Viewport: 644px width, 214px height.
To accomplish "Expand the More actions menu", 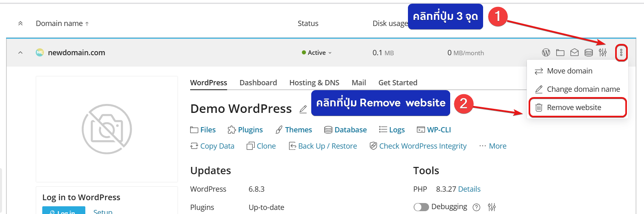I will pos(493,146).
